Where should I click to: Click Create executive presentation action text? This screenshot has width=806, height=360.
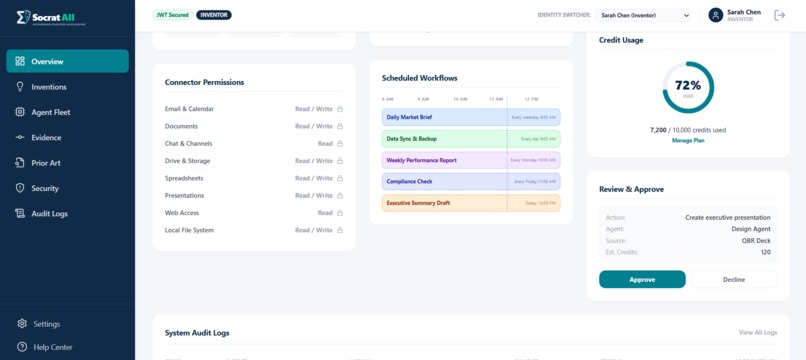tap(728, 218)
